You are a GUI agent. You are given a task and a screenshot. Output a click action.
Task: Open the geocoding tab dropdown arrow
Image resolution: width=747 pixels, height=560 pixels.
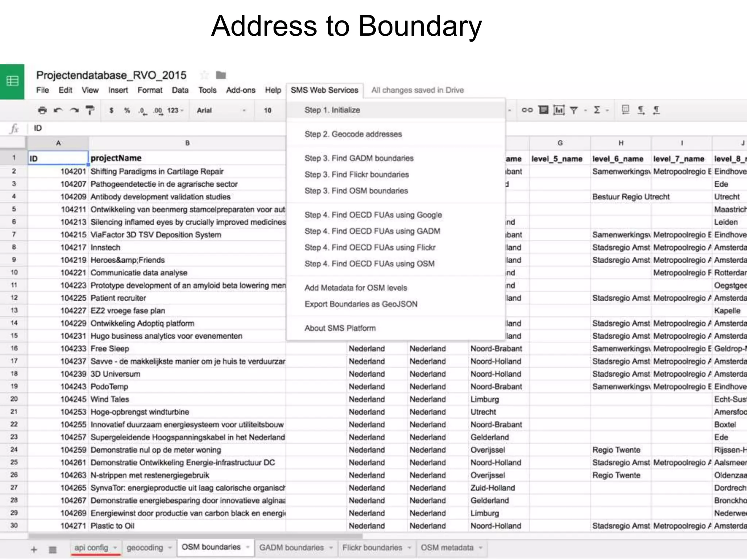click(170, 548)
